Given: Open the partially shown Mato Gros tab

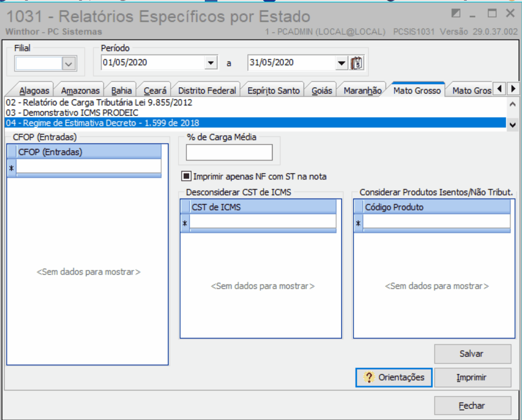Looking at the screenshot, I should [471, 90].
